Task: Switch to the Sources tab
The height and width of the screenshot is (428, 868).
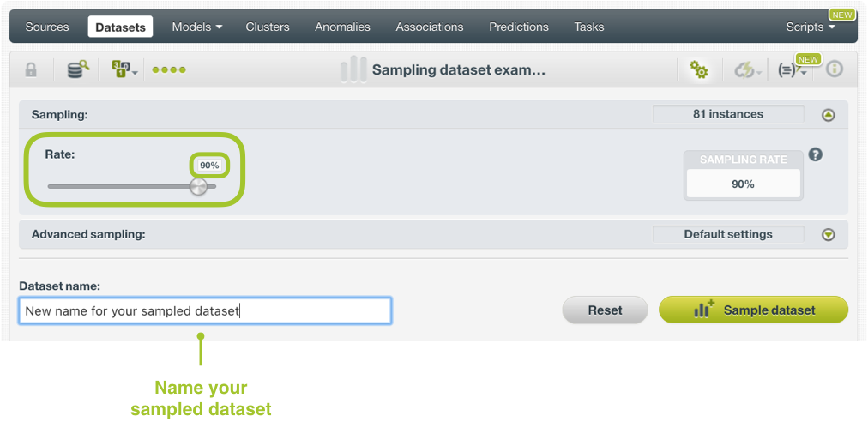Action: pos(47,27)
